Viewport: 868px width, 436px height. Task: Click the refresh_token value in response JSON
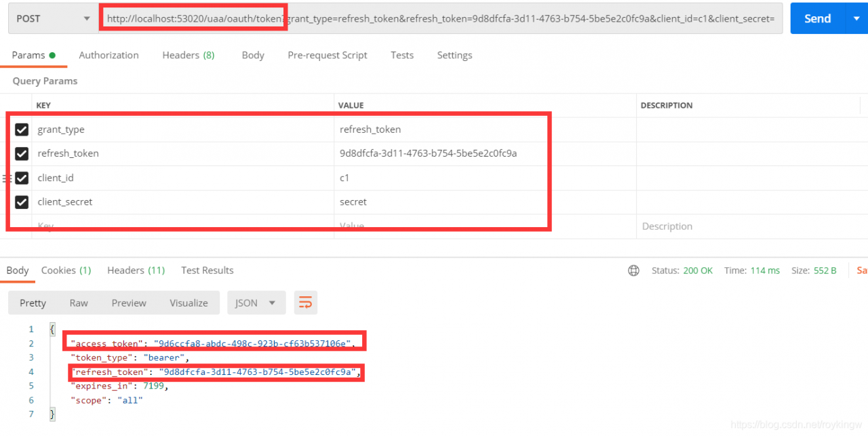click(258, 372)
